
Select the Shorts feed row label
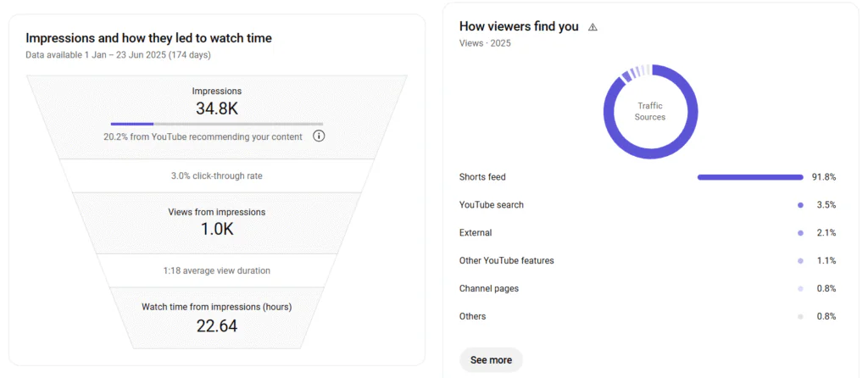click(482, 177)
